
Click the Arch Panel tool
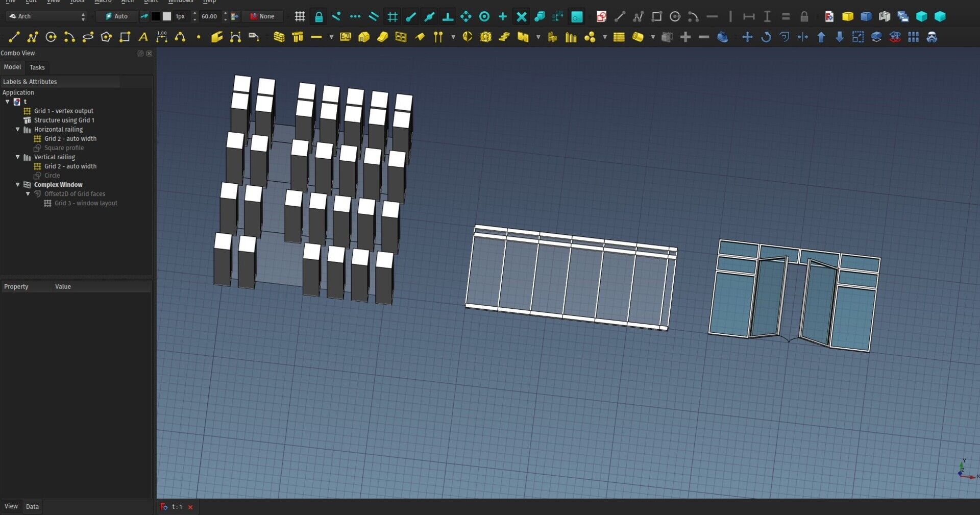523,37
